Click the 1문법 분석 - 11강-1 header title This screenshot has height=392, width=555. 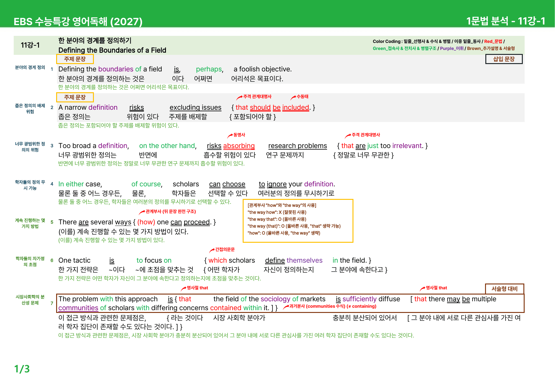(x=506, y=21)
